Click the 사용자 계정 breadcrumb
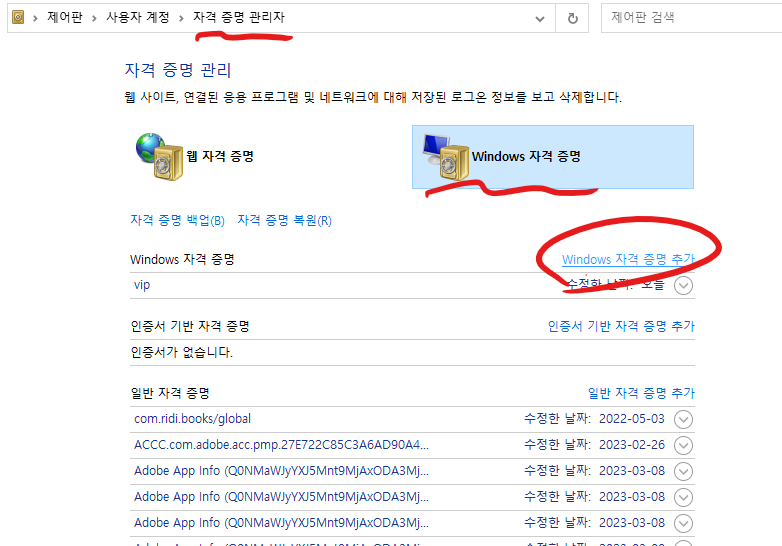782x546 pixels. (x=138, y=17)
